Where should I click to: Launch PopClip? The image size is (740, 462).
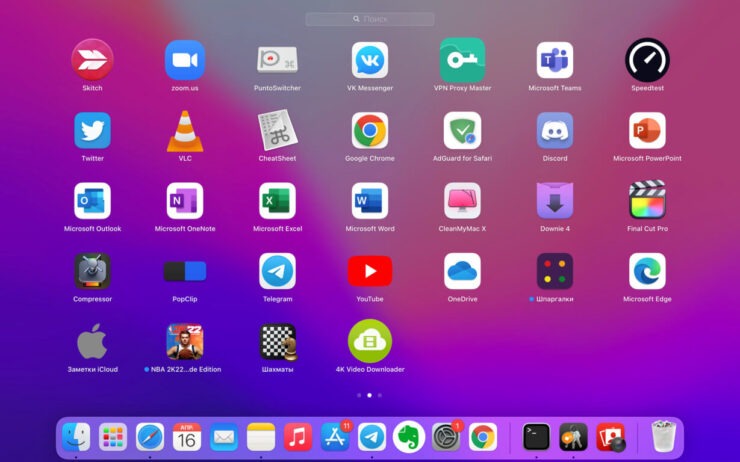(185, 271)
